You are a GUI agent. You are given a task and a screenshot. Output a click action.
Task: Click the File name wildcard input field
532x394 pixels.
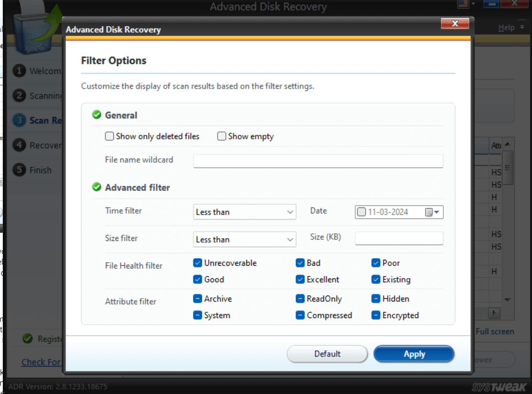click(x=318, y=161)
